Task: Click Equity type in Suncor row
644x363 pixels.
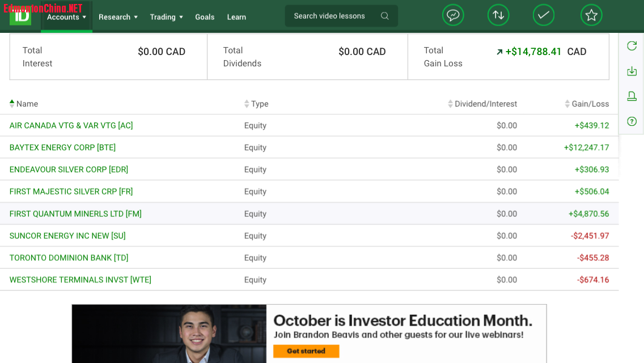Action: 255,235
